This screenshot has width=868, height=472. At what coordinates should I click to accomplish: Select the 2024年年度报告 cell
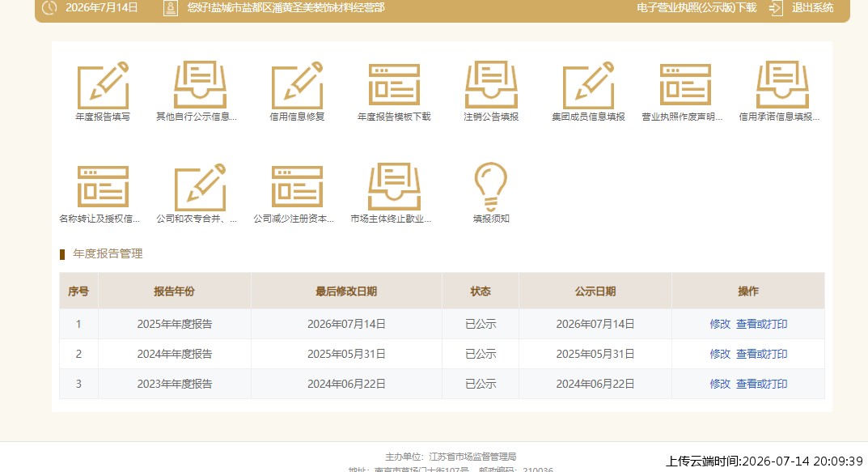click(x=175, y=354)
